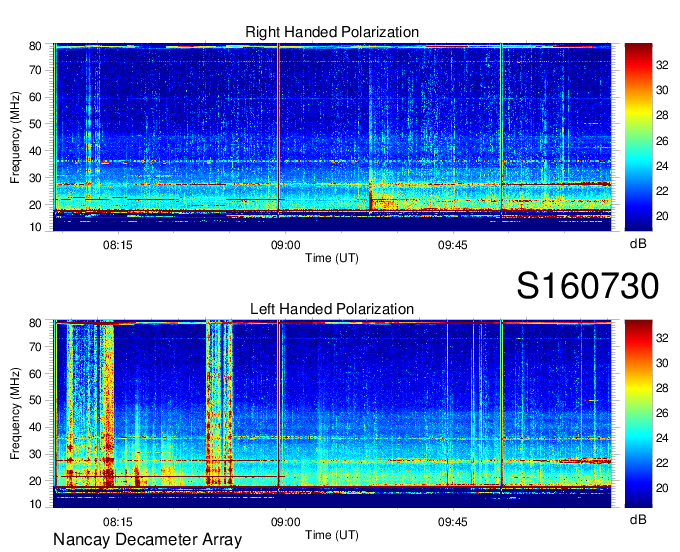Click the top plot 'Time (UT)' axis label
The height and width of the screenshot is (552, 680).
click(x=332, y=258)
